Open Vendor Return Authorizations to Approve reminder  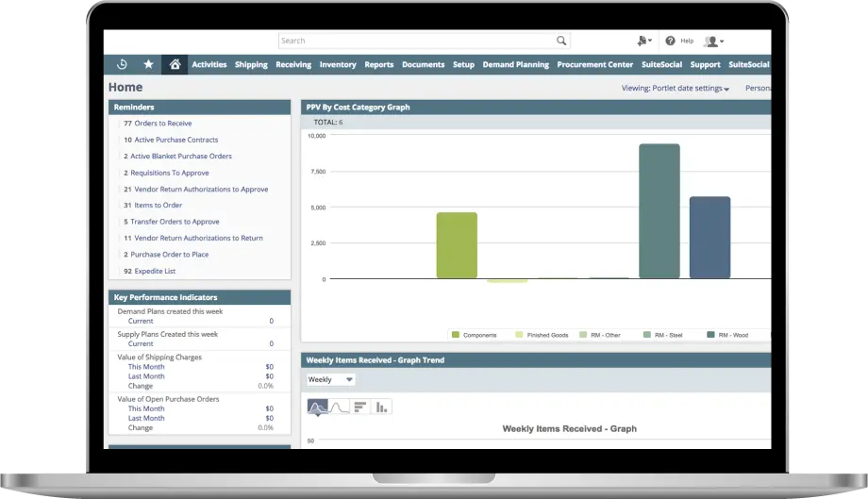tap(196, 190)
